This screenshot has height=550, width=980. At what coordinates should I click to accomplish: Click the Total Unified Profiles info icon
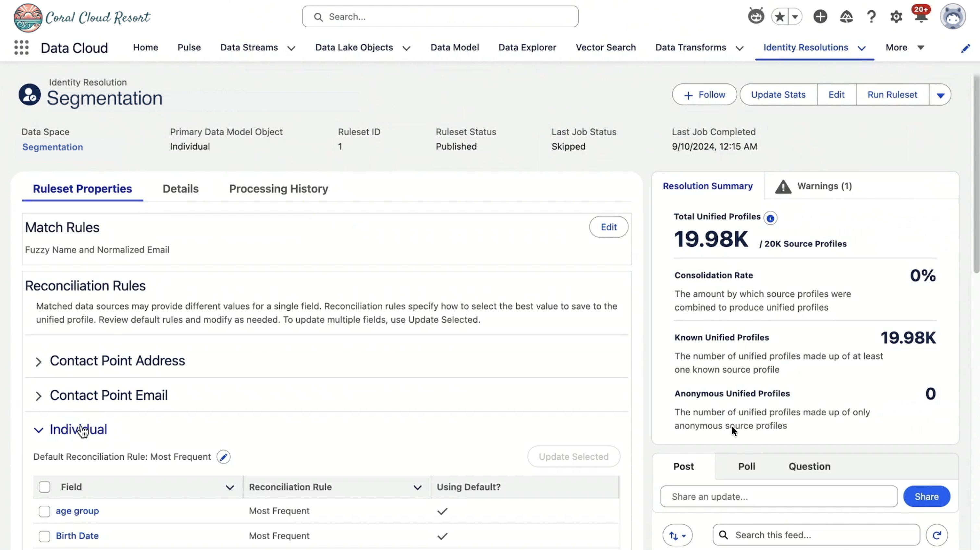click(770, 218)
